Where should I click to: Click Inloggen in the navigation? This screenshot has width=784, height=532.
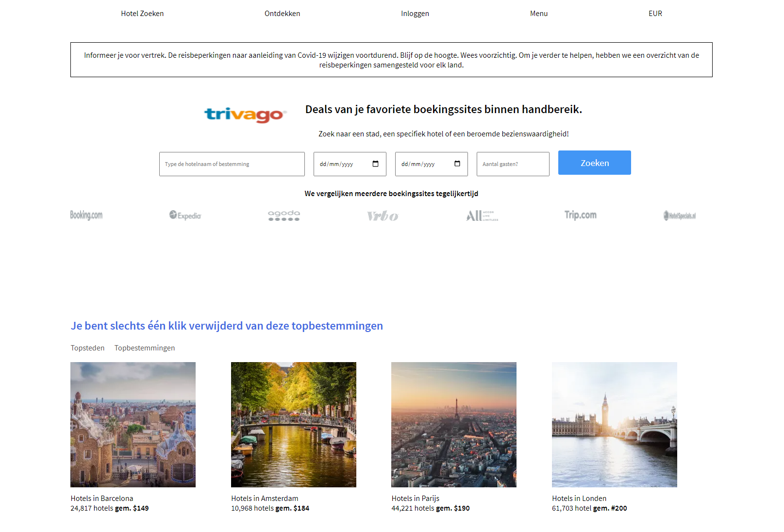coord(415,14)
